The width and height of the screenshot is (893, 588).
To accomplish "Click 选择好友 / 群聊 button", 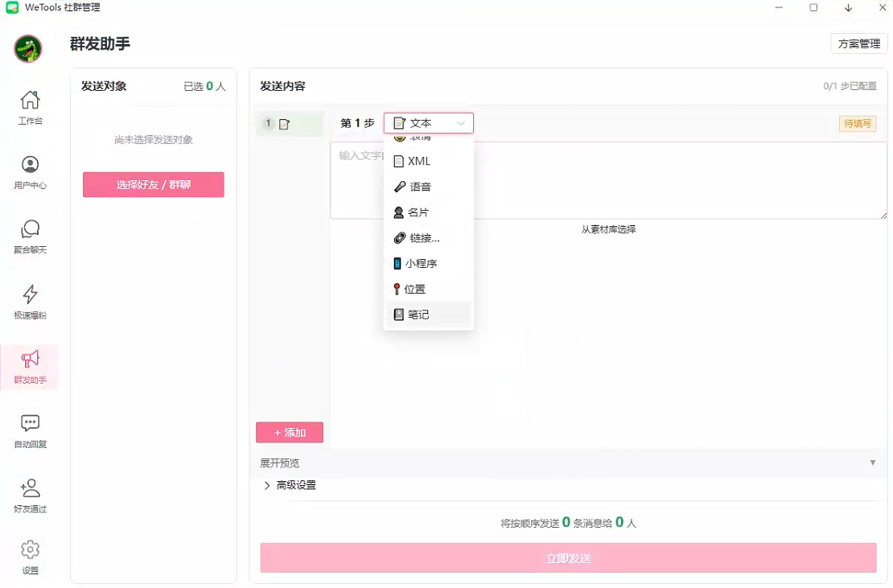I will pyautogui.click(x=153, y=185).
